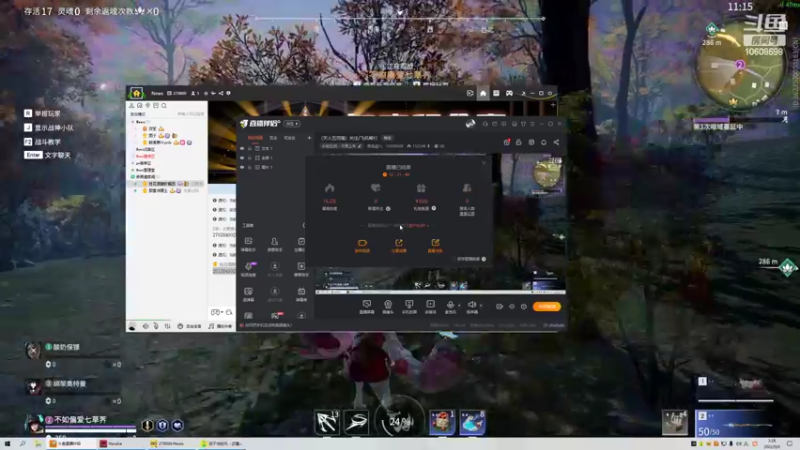The width and height of the screenshot is (800, 450).
Task: Click pill button beside 直播伴侣 logo
Action: click(x=292, y=123)
